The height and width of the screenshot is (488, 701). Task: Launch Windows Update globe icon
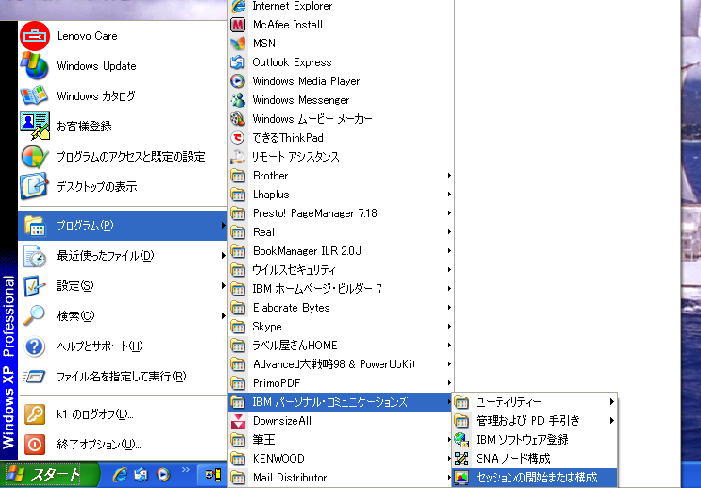[x=34, y=66]
